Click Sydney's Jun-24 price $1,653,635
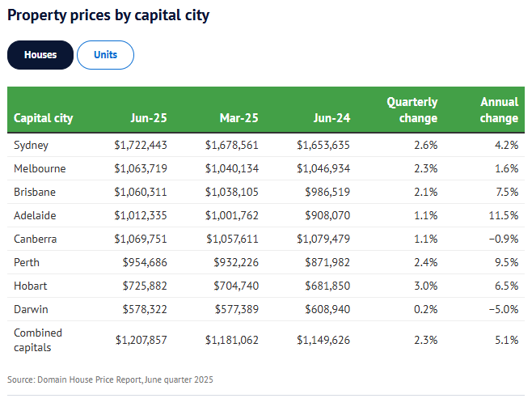 coord(323,146)
